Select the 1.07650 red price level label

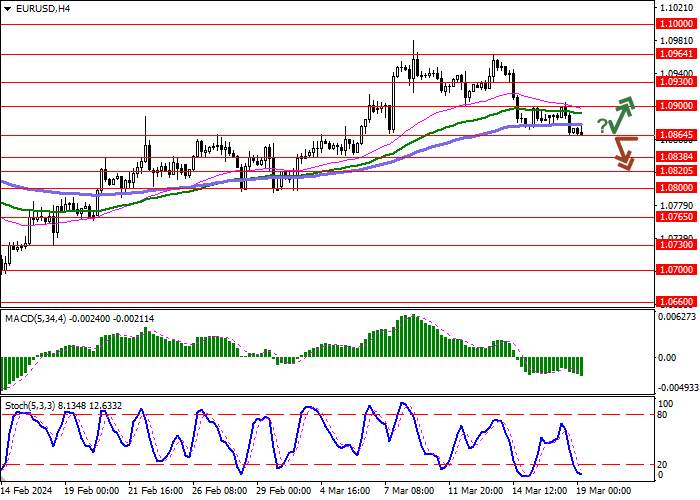676,217
